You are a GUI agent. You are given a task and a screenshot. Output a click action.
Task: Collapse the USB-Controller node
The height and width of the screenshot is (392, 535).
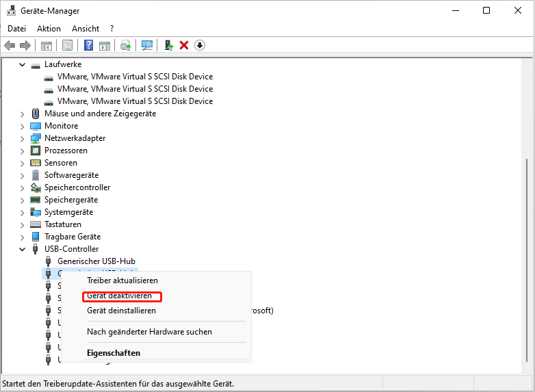[22, 249]
